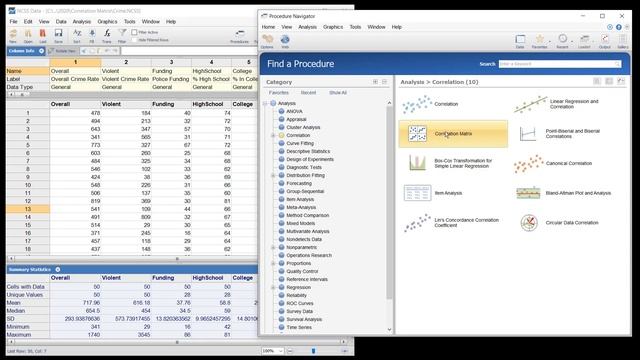640x360 pixels.
Task: Click expand-all icon in Category header
Action: click(375, 82)
